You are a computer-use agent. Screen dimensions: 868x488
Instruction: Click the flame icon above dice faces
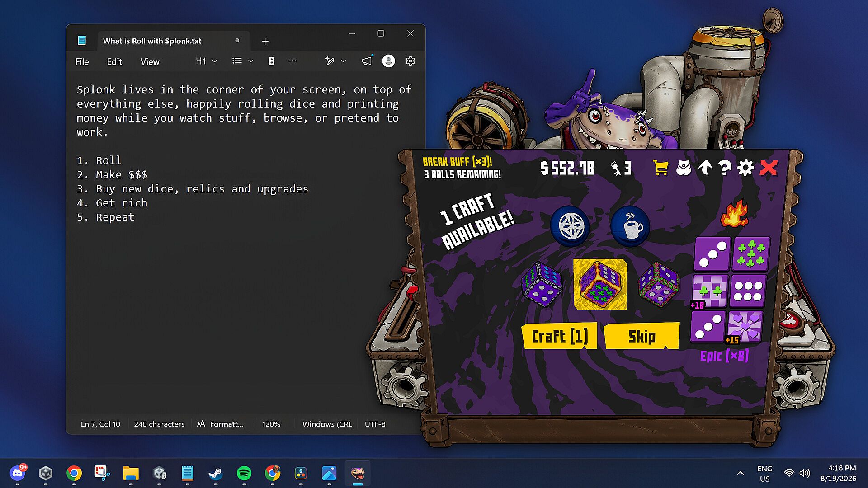(x=734, y=213)
